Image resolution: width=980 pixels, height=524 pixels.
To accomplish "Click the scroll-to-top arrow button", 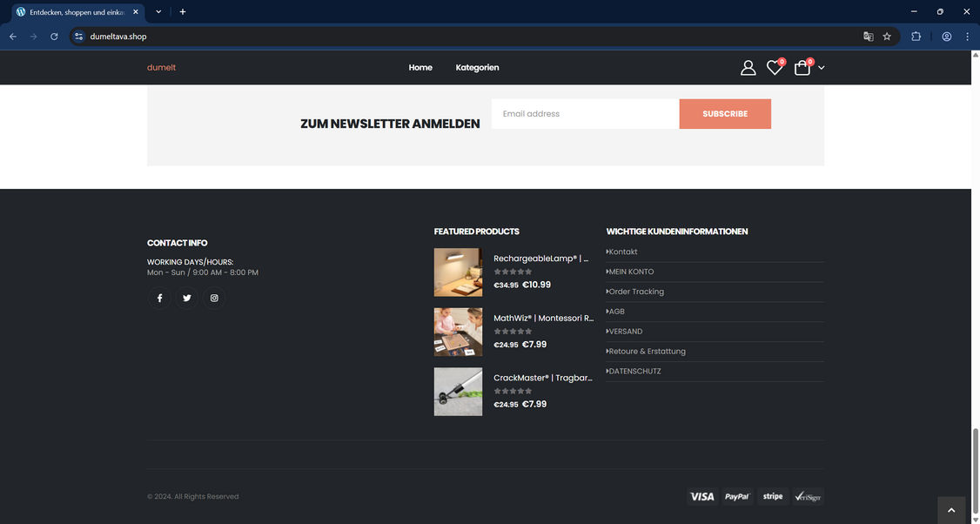I will click(x=951, y=509).
